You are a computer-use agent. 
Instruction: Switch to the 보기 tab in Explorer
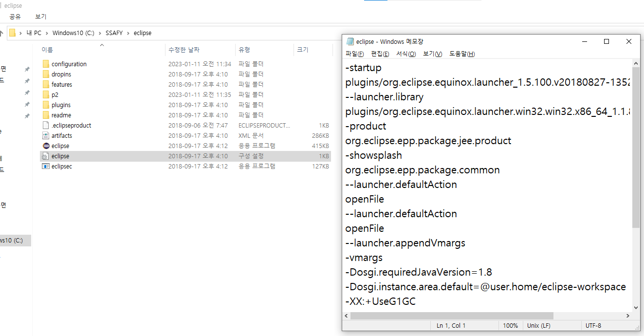click(x=40, y=17)
